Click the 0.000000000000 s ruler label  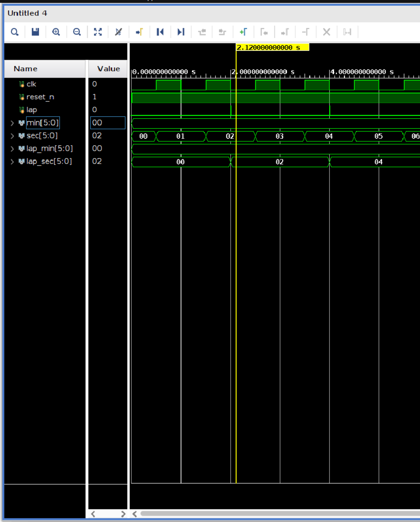point(164,72)
